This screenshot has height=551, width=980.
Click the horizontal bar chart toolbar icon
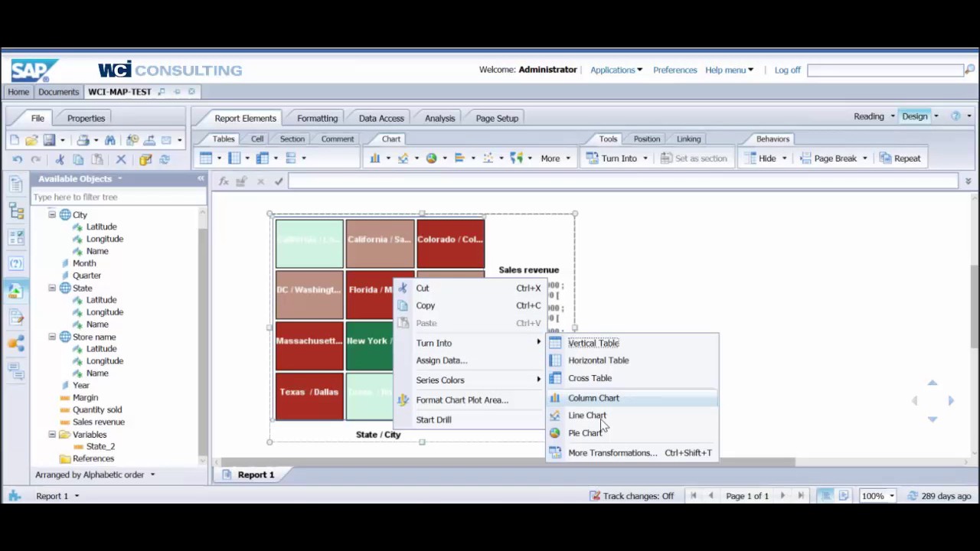pyautogui.click(x=459, y=158)
